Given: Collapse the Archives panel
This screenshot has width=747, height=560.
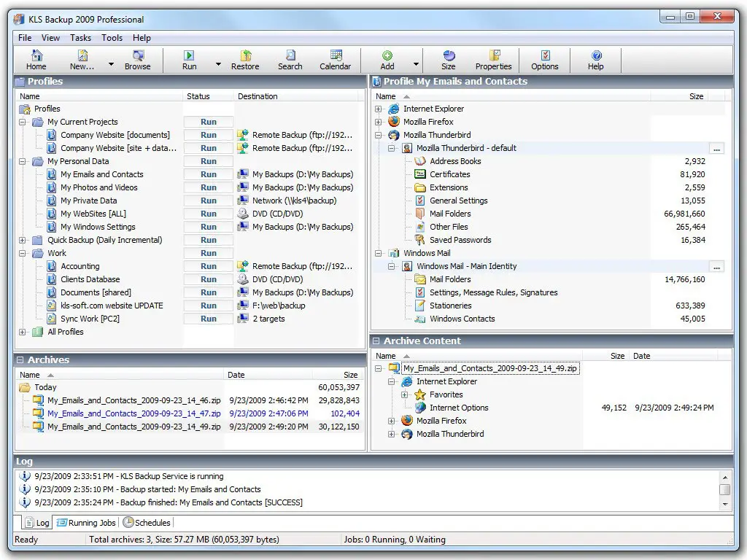Looking at the screenshot, I should pos(20,359).
